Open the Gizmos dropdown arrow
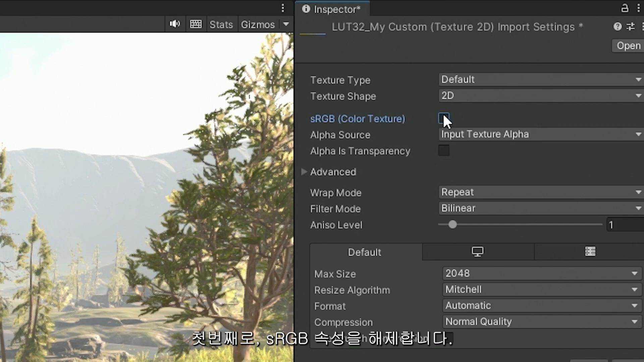The width and height of the screenshot is (644, 362). pos(286,24)
